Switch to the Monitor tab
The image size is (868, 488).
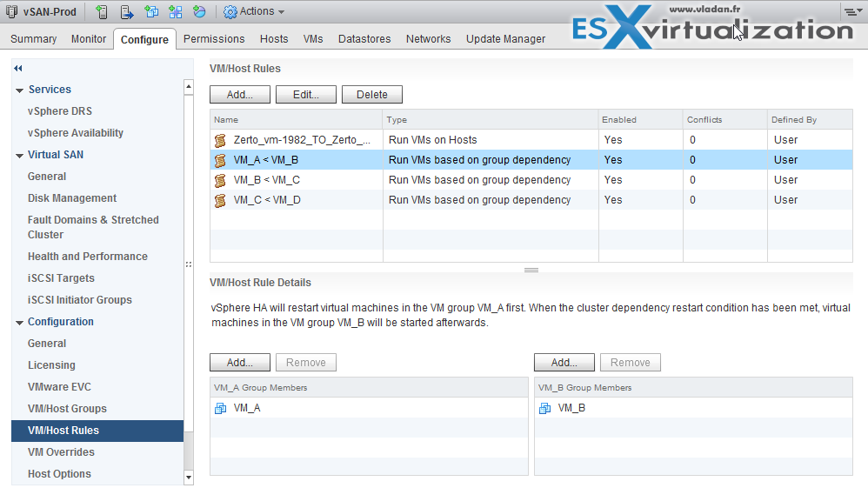pos(89,39)
